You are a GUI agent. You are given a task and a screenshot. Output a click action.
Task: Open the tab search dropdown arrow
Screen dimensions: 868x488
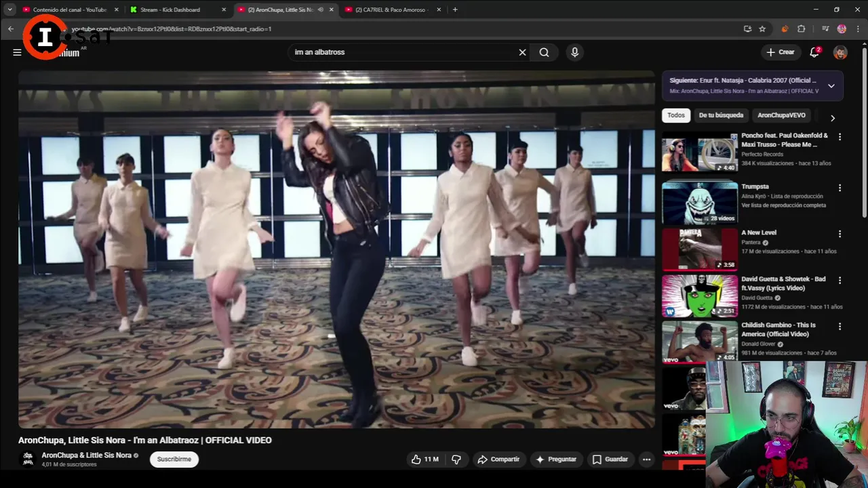(9, 9)
